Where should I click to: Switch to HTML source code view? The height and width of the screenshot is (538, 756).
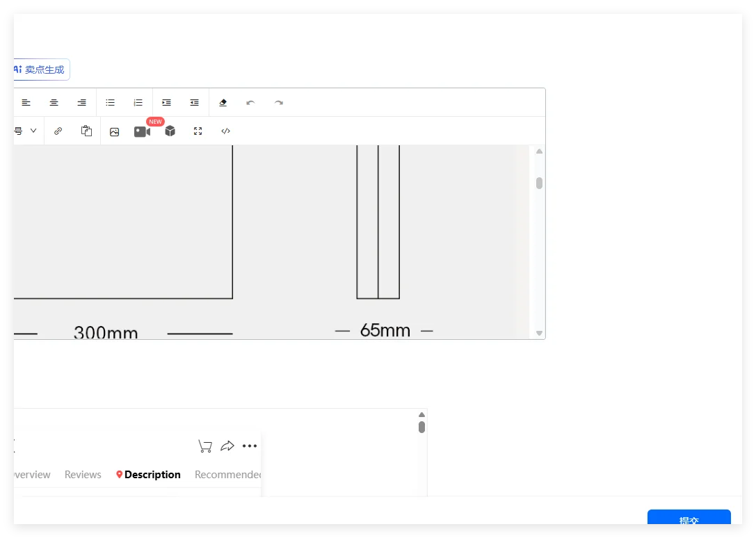click(x=225, y=131)
